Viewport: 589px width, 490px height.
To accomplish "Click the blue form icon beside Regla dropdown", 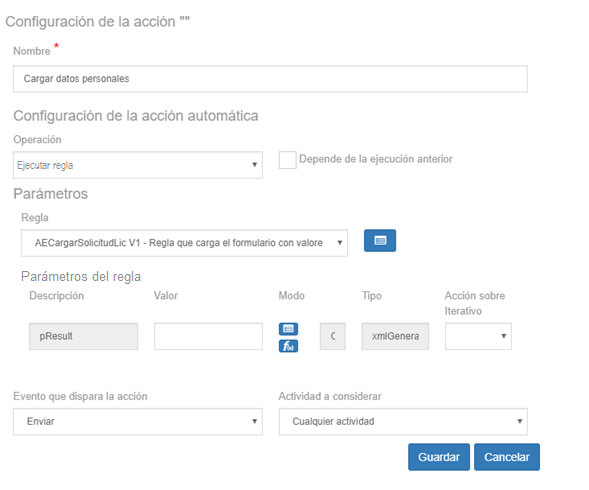I will [x=380, y=240].
